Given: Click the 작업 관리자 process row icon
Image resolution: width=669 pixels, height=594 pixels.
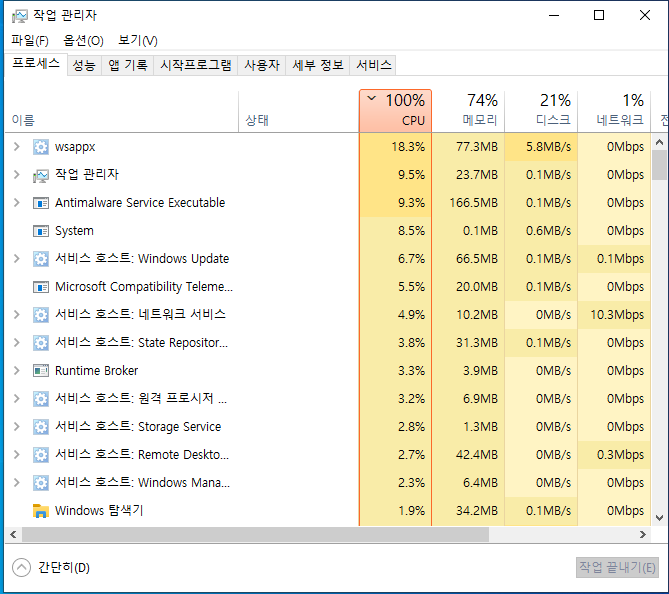Looking at the screenshot, I should click(x=41, y=175).
